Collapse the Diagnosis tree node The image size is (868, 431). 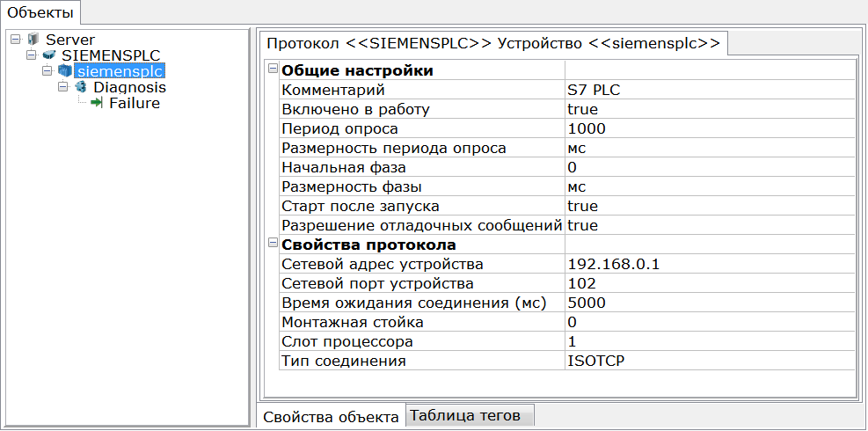[62, 88]
